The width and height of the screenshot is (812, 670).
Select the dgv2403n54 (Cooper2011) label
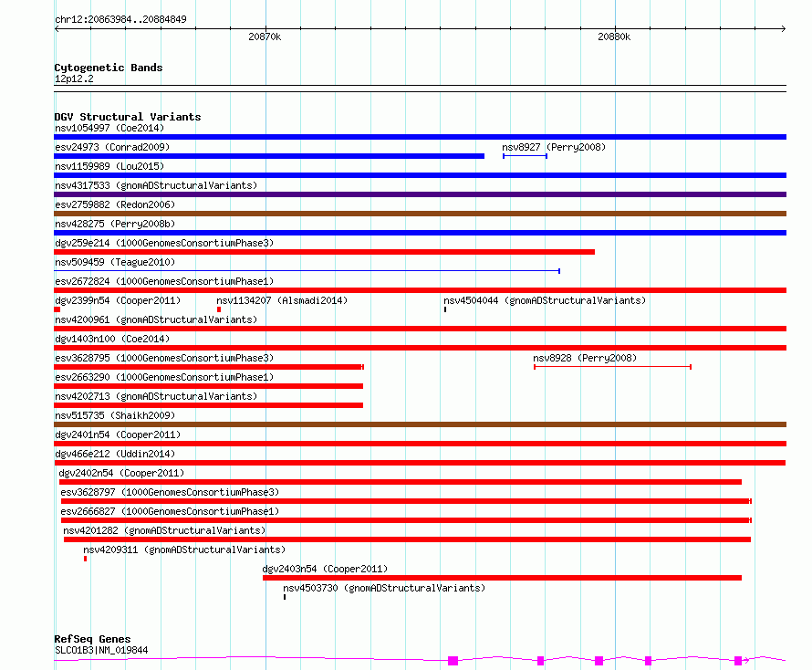325,569
